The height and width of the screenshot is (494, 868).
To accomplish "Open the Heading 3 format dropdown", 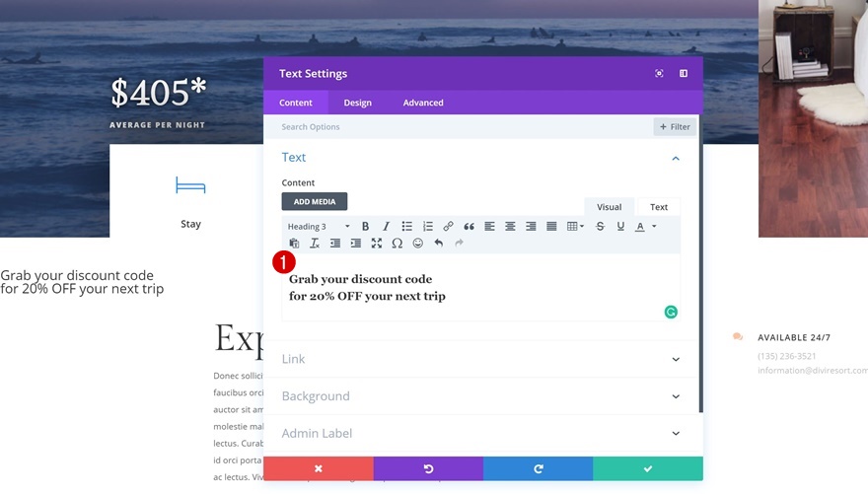I will [x=319, y=226].
